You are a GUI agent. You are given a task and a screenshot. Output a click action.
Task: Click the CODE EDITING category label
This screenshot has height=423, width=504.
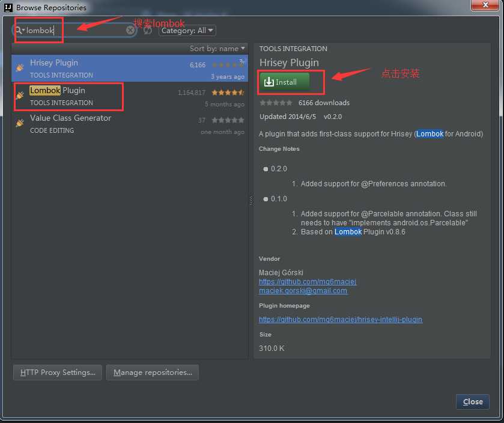click(x=52, y=130)
